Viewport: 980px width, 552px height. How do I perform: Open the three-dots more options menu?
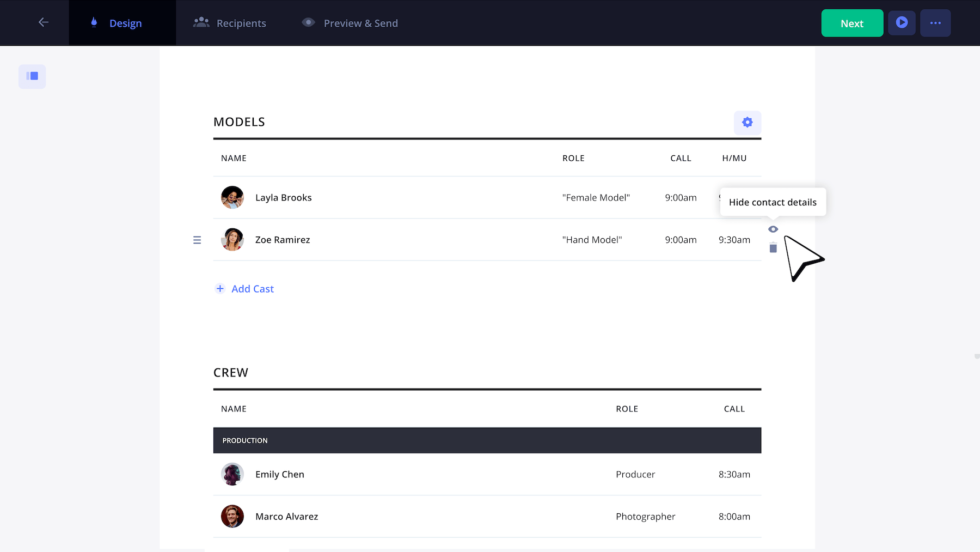935,23
